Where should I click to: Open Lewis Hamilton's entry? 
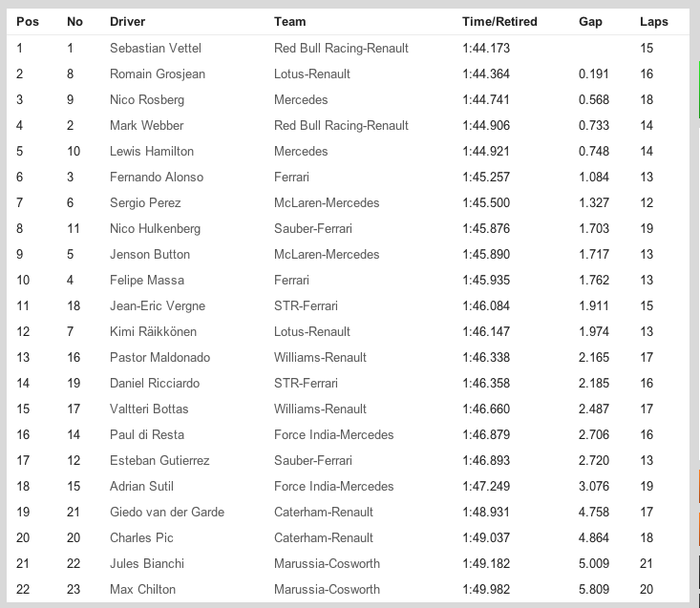(x=152, y=151)
